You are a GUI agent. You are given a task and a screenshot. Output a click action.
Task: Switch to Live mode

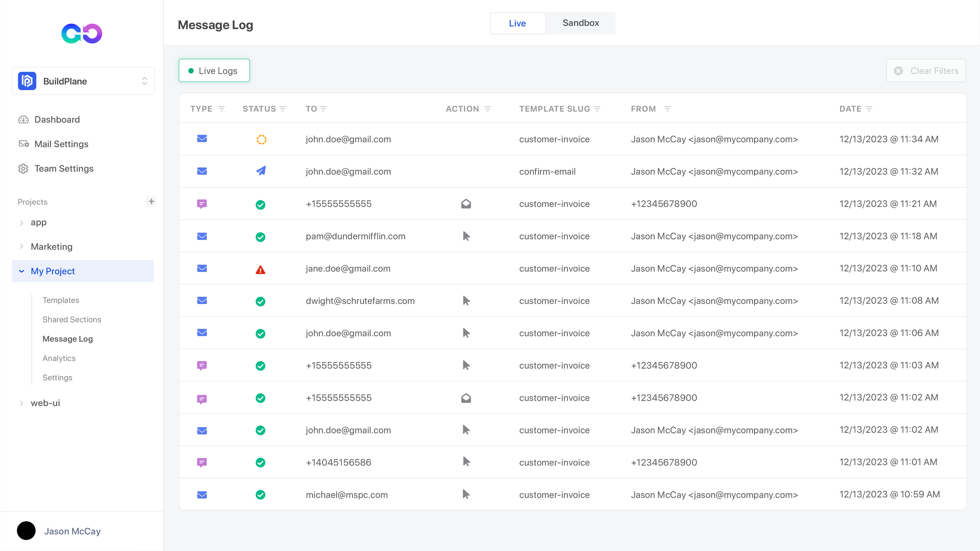[x=517, y=24]
